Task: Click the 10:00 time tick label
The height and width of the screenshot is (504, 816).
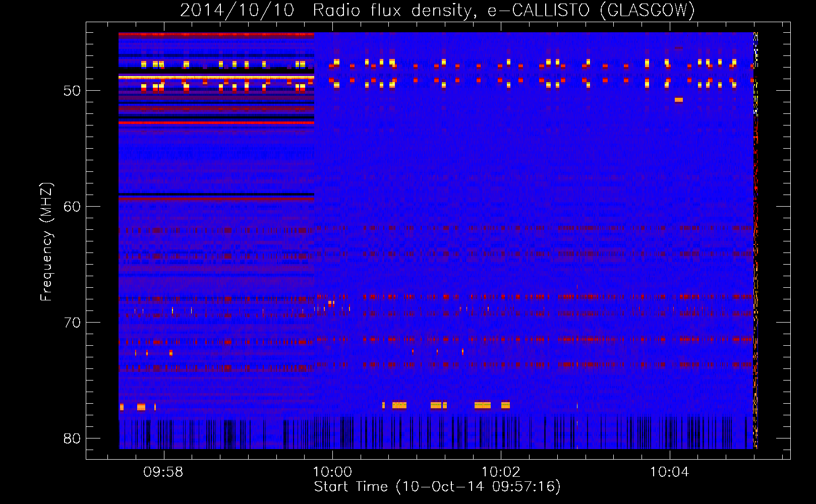Action: [332, 472]
